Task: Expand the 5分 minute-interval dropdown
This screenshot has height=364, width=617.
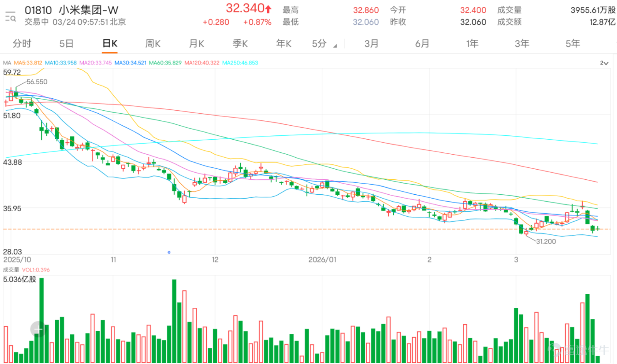Action: [x=324, y=44]
